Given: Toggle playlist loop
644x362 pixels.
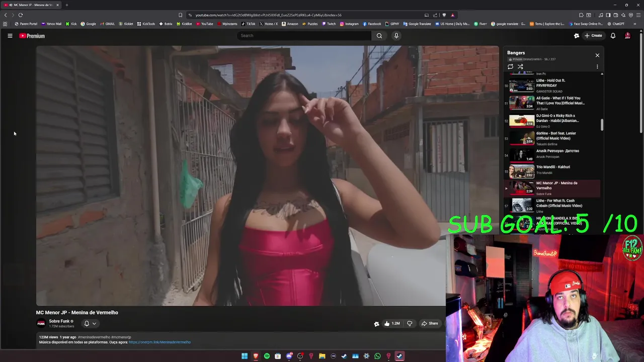Looking at the screenshot, I should pyautogui.click(x=510, y=66).
